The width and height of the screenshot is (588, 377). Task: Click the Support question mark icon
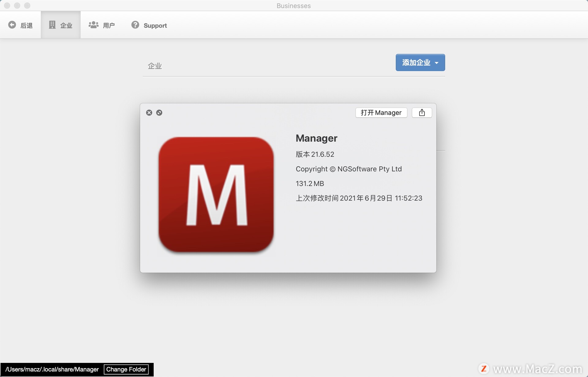click(135, 25)
